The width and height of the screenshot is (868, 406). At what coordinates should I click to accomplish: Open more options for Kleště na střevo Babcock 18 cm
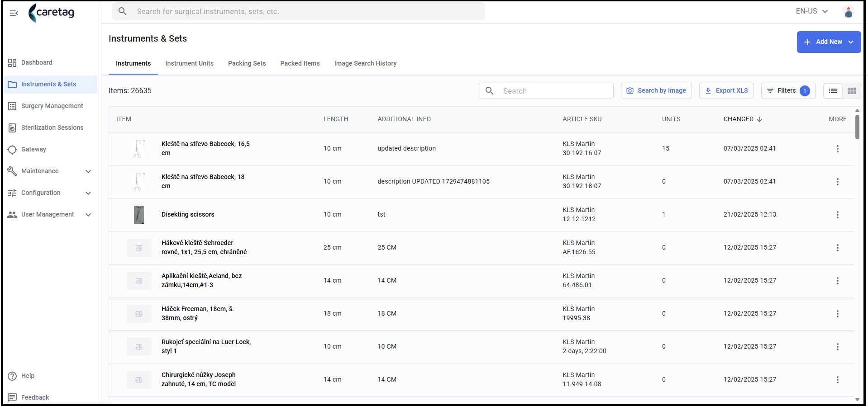point(837,182)
